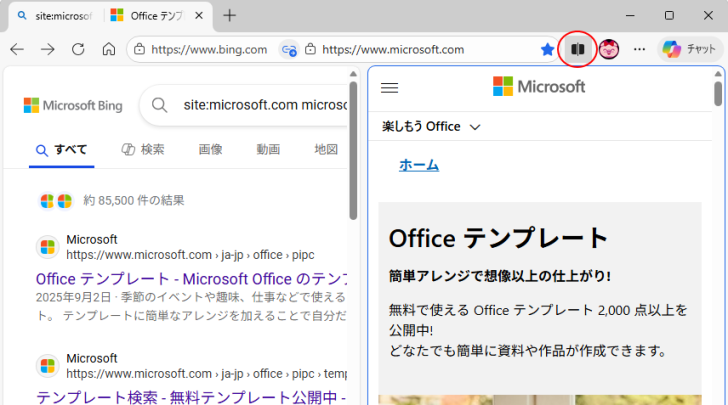Click site icons beside 約 85,500 results
This screenshot has width=728, height=405.
[x=56, y=201]
